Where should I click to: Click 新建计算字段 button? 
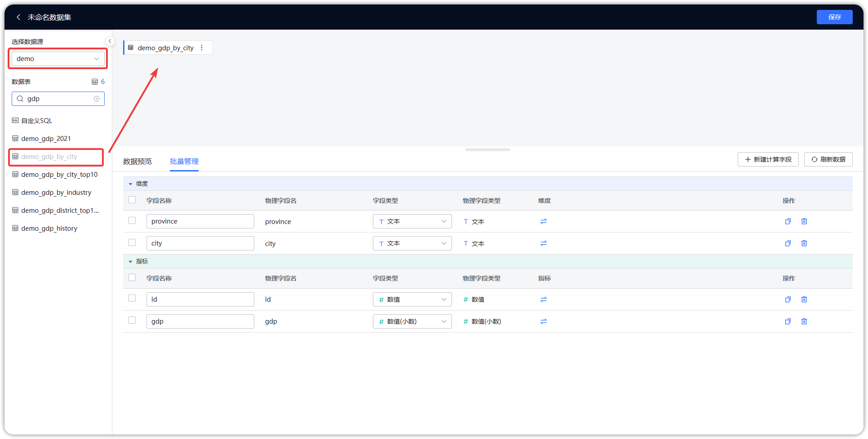(x=768, y=159)
